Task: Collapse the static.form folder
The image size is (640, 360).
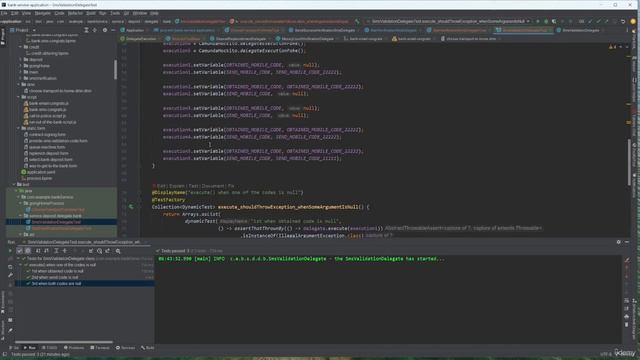Action: coord(19,128)
